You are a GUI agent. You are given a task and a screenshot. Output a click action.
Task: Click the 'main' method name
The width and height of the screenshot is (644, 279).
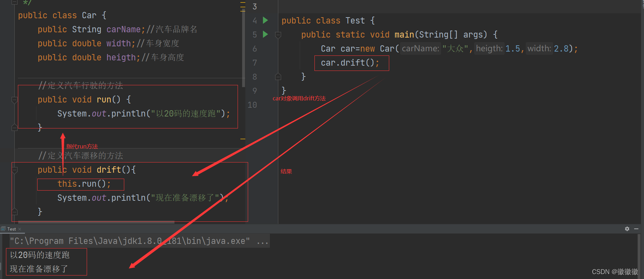[x=404, y=34]
